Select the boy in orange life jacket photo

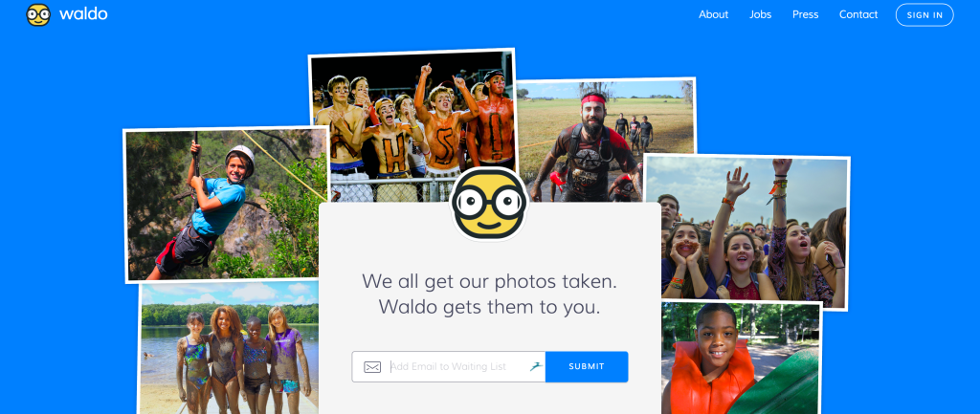click(x=742, y=358)
